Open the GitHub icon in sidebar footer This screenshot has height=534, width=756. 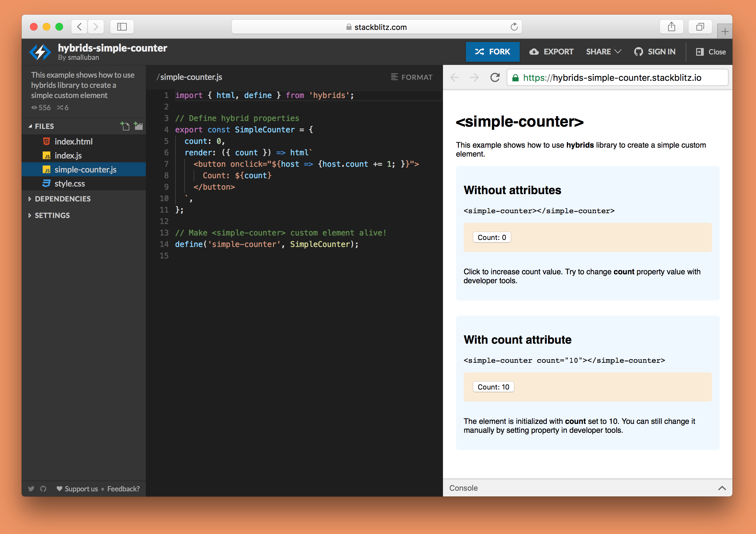pos(43,488)
